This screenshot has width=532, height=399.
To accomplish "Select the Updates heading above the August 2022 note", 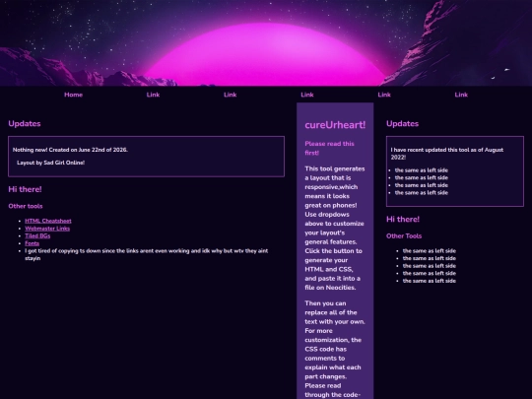I will tap(402, 123).
